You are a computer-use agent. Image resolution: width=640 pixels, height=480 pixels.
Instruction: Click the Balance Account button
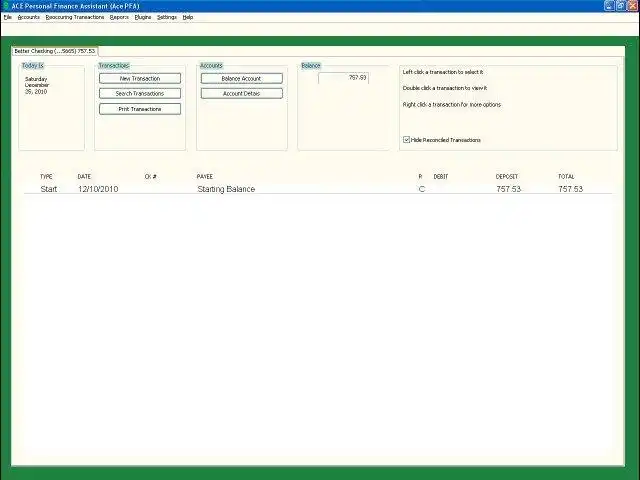click(241, 78)
